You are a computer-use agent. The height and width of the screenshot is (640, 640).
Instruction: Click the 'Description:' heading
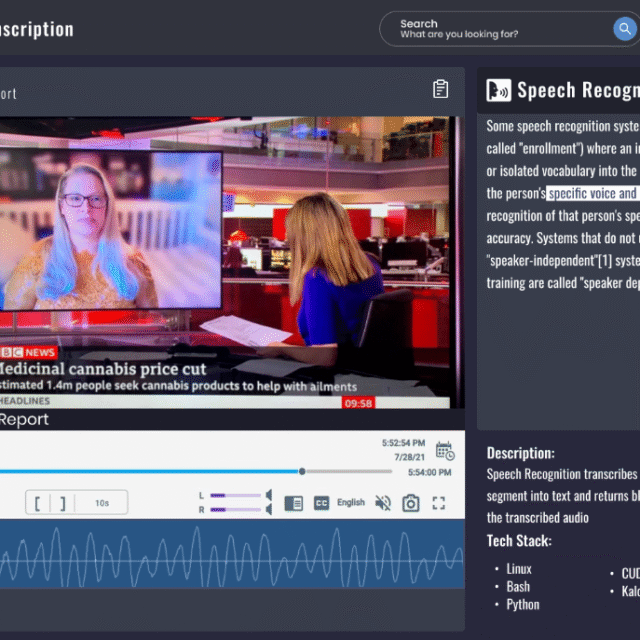pos(520,453)
